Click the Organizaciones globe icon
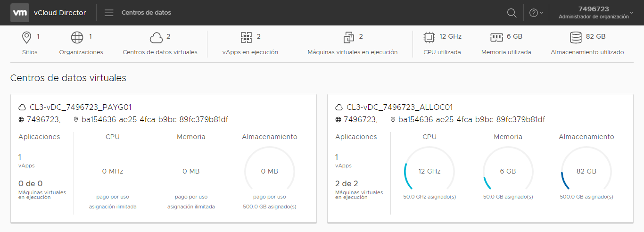The image size is (644, 232). (77, 37)
